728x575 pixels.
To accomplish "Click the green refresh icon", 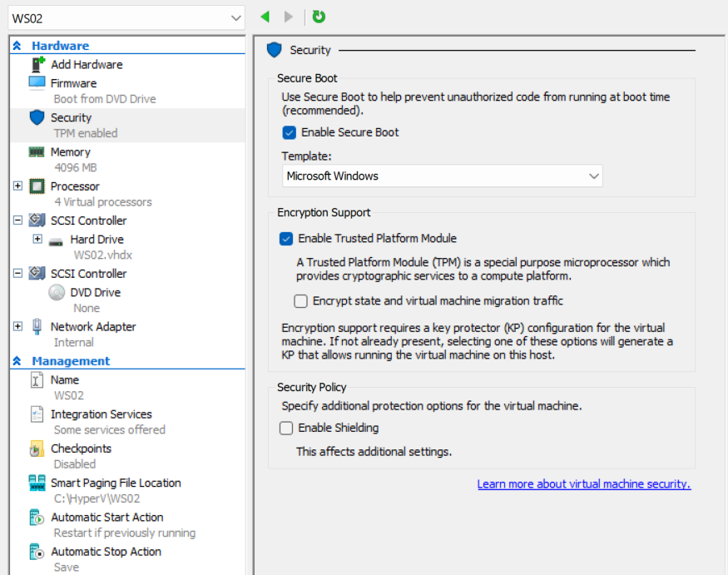I will coord(319,17).
